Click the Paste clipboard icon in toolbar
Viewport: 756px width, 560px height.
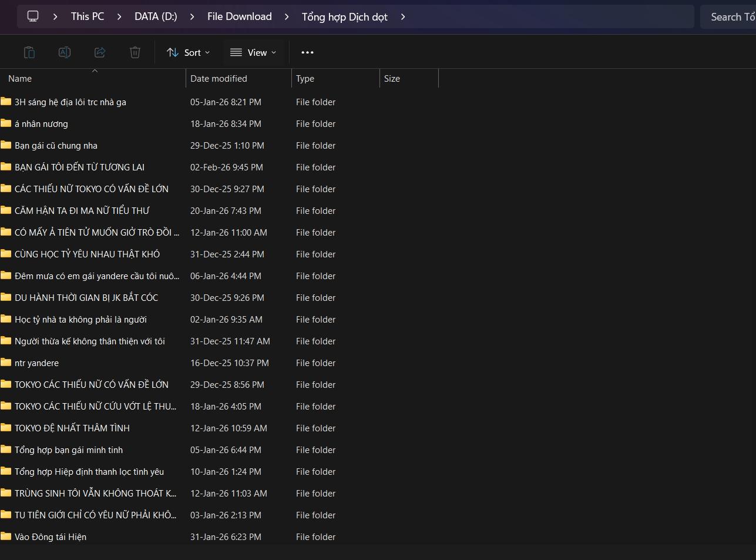(x=29, y=52)
